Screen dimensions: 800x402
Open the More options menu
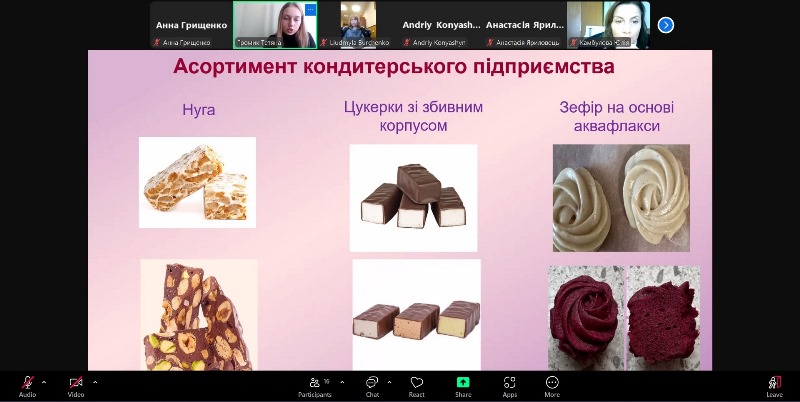(552, 386)
